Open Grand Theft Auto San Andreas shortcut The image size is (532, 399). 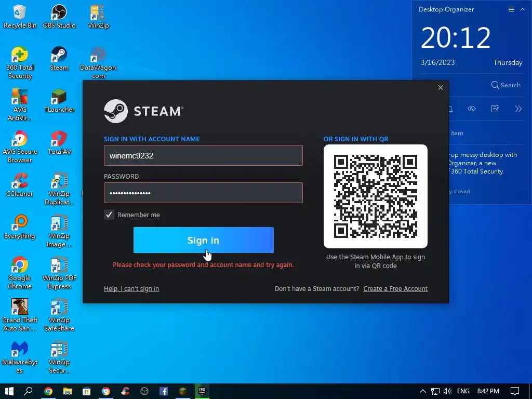coord(20,315)
